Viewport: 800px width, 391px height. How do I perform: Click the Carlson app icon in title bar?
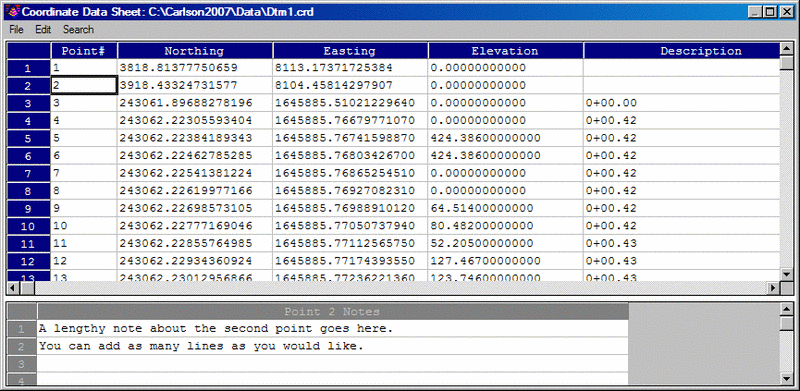13,12
